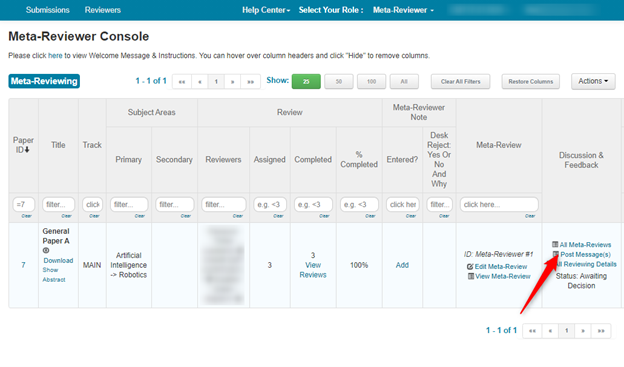Expand the Help Center menu
Viewport: 624px width, 367px height.
click(x=266, y=10)
